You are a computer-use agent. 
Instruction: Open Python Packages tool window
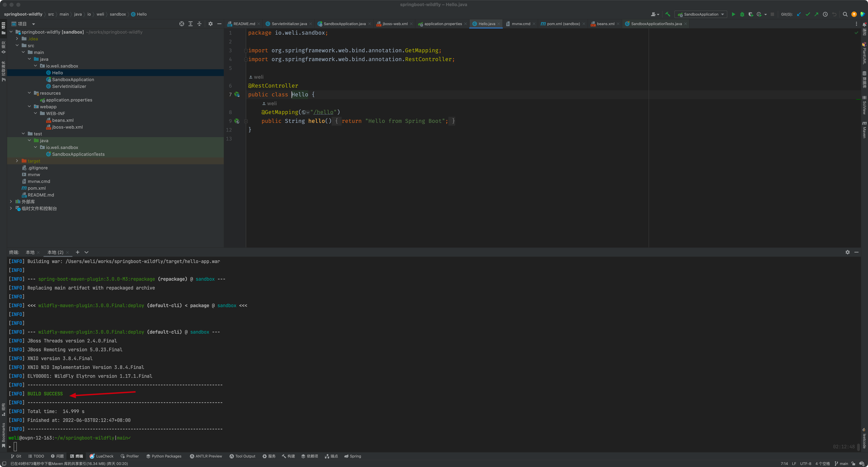[164, 456]
